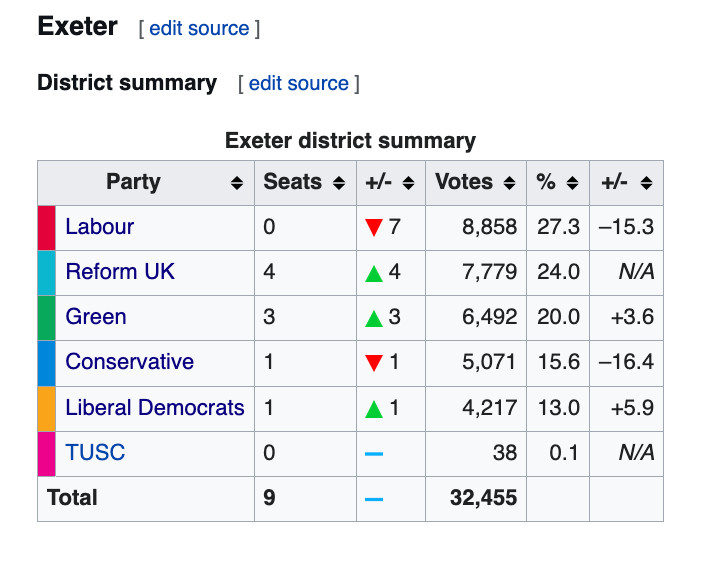Click the Liberal Democrats orange color swatch
The width and height of the screenshot is (708, 562).
pyautogui.click(x=47, y=409)
